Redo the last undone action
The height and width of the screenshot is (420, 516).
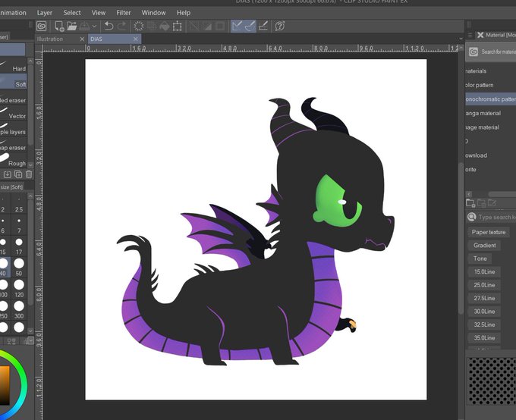[121, 26]
